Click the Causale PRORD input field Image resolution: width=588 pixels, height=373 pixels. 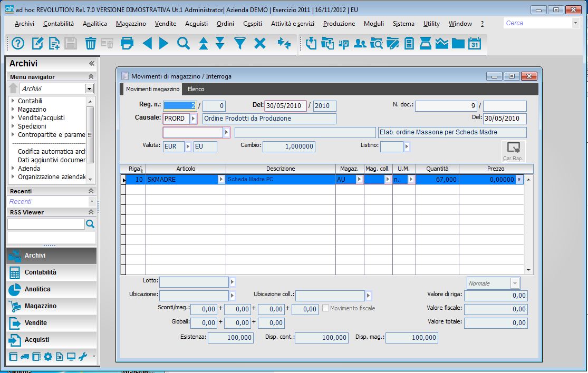tap(176, 119)
